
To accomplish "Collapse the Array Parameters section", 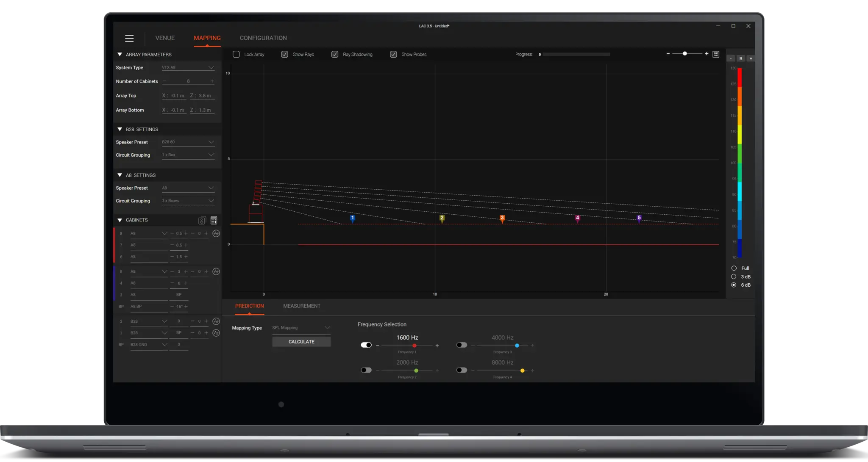I will [120, 55].
